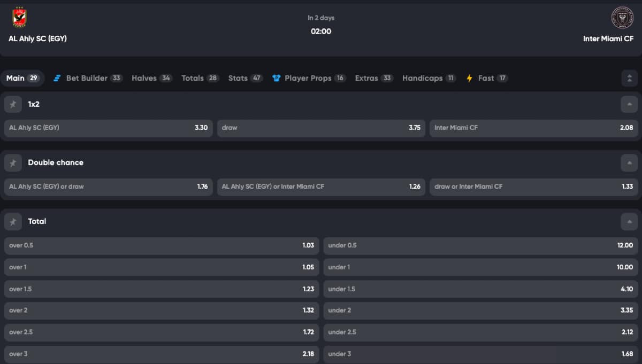The width and height of the screenshot is (642, 364).
Task: Click the 1x2 market title
Action: [34, 104]
